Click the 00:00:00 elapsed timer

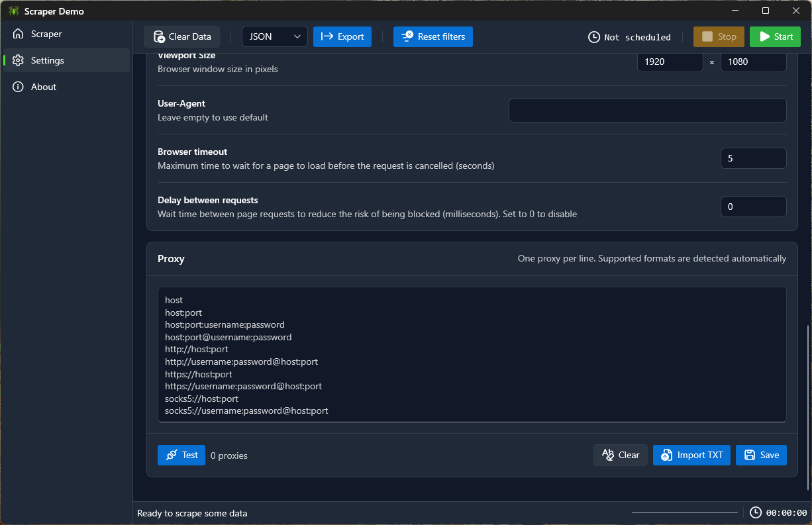787,513
